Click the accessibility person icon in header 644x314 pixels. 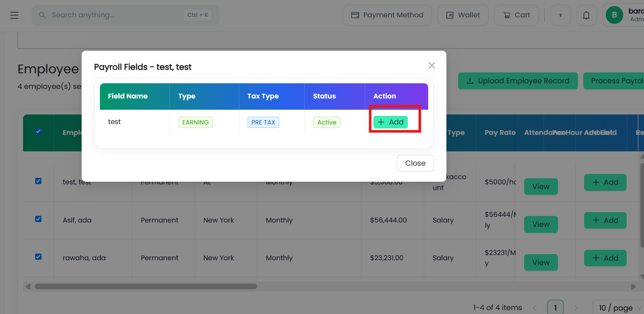[561, 15]
